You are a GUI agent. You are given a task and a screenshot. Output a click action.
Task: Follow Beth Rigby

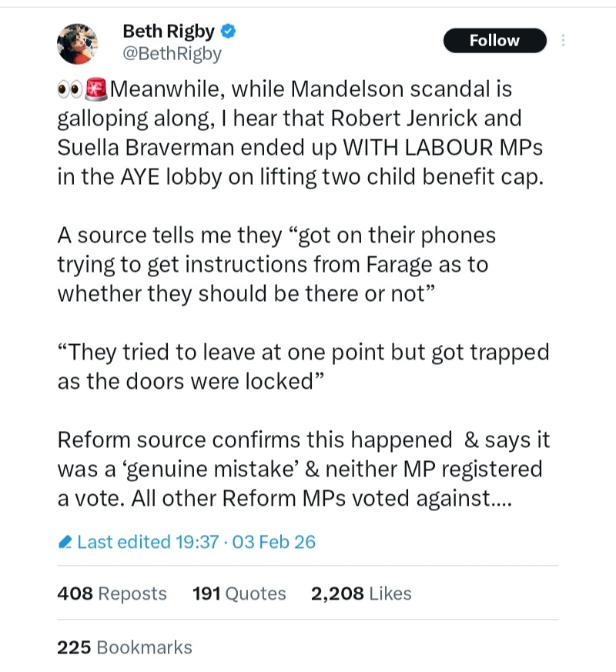(x=494, y=41)
